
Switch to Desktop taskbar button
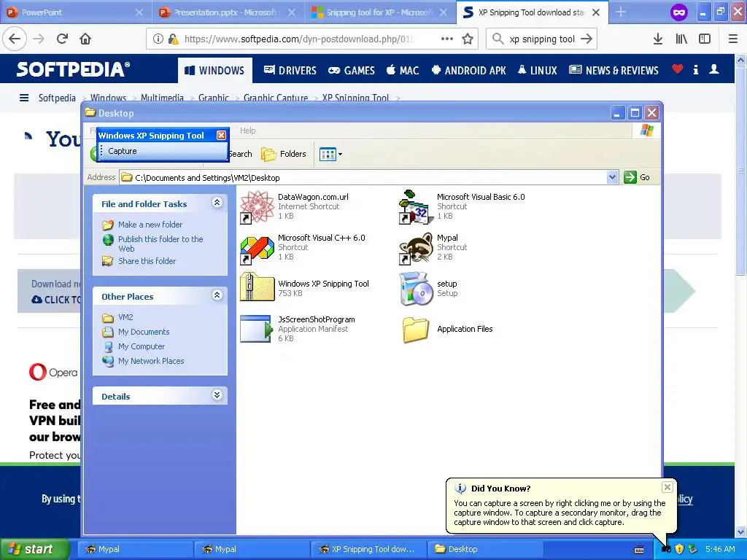[485, 549]
